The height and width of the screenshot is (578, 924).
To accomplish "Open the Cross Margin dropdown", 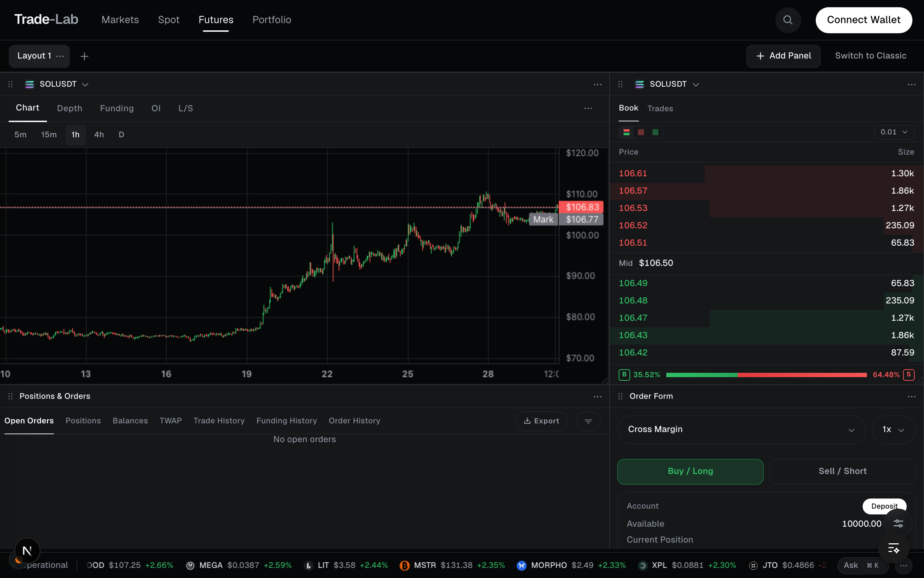I will [x=741, y=430].
